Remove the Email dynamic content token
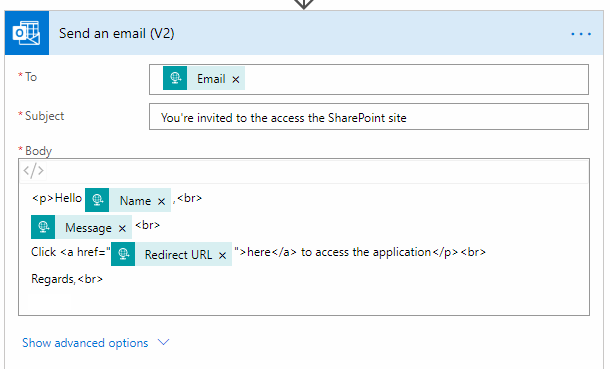 point(235,80)
